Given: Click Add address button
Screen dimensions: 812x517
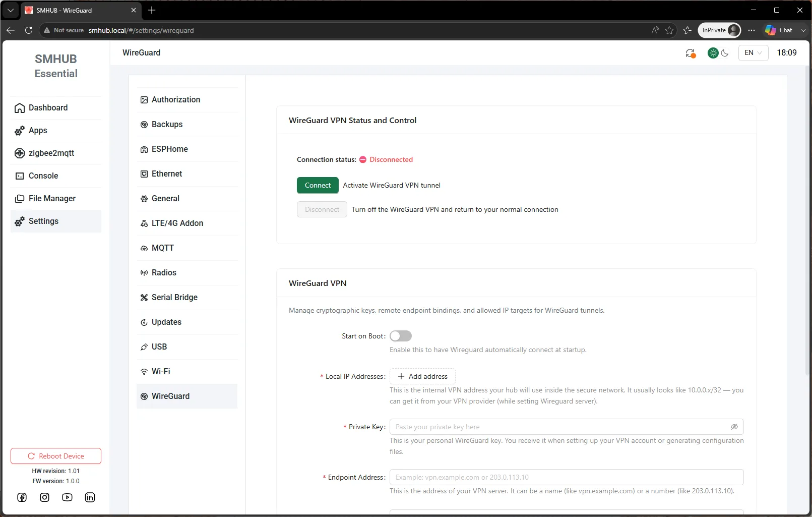Looking at the screenshot, I should coord(422,376).
